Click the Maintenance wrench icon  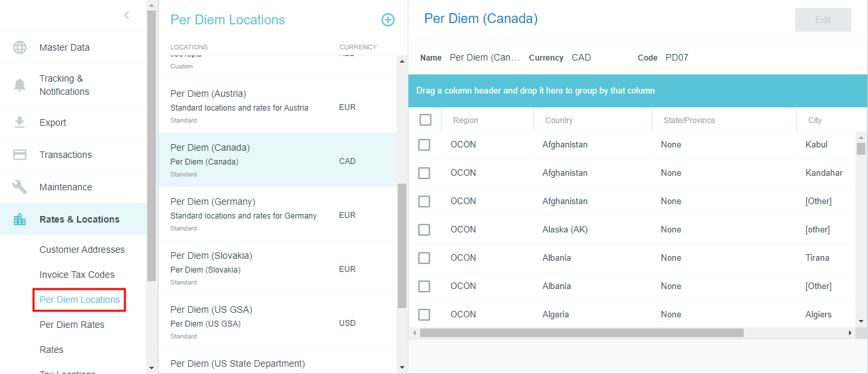pos(20,187)
